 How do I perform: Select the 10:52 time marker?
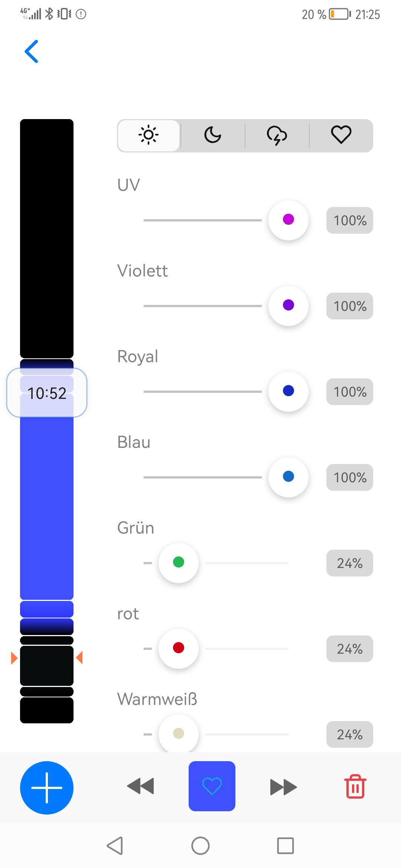(x=47, y=393)
